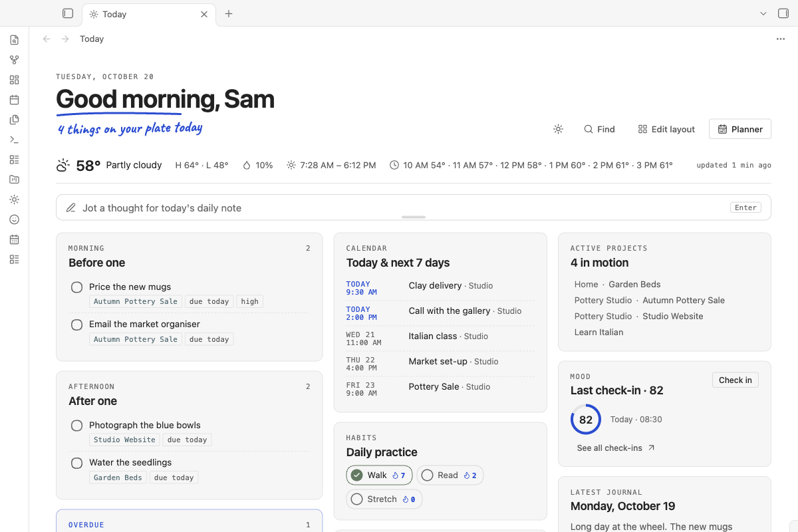Click the updated 1 min ago label
The image size is (798, 532).
[734, 165]
